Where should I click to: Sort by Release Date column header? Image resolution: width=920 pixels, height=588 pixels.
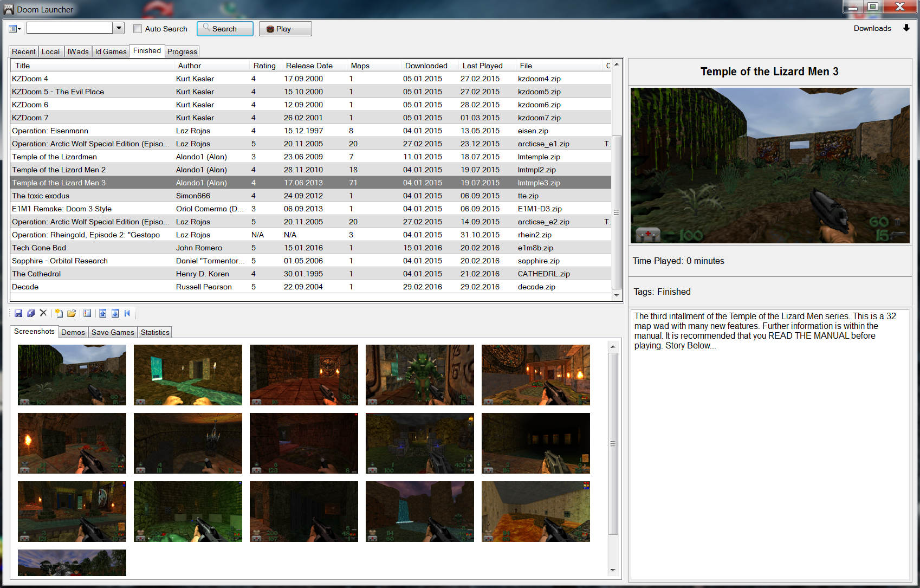click(313, 66)
